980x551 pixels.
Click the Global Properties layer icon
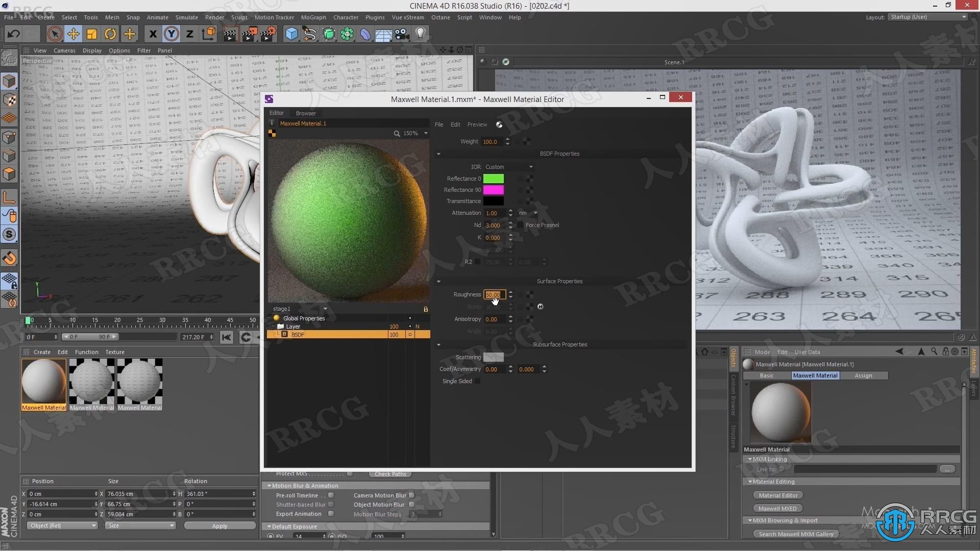pyautogui.click(x=277, y=317)
